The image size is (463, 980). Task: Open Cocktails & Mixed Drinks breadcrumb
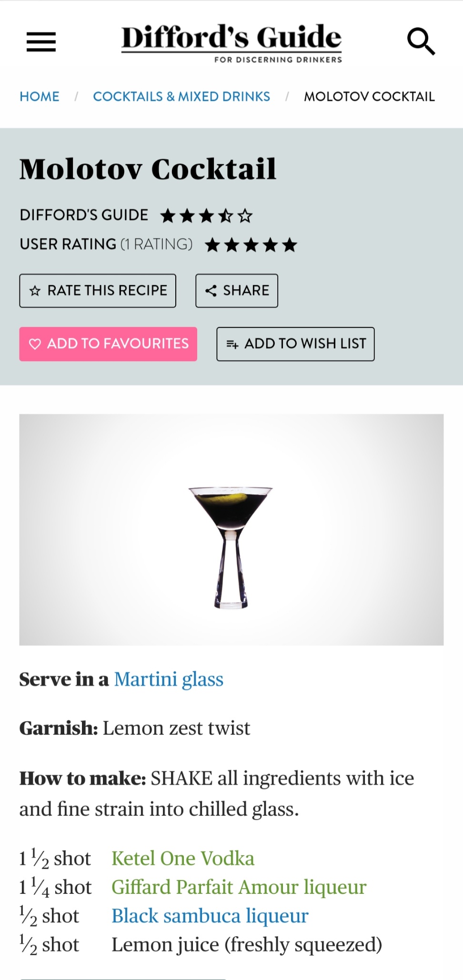tap(181, 97)
